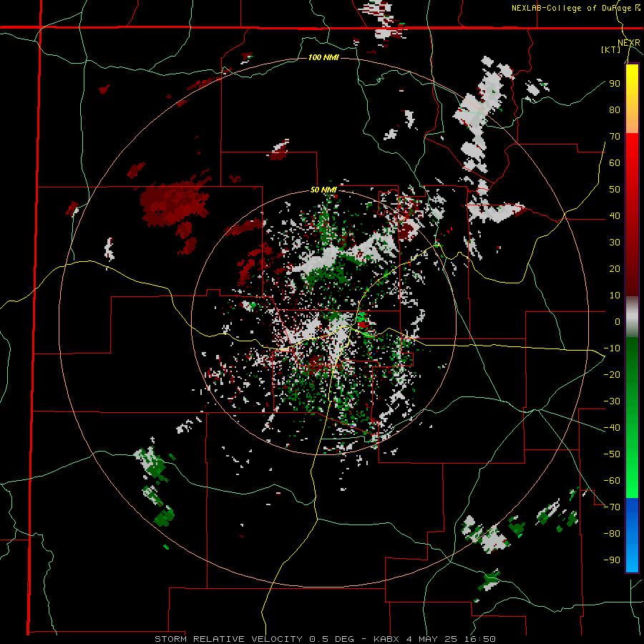
Task: Click the -20 value on velocity scale
Action: 612,375
